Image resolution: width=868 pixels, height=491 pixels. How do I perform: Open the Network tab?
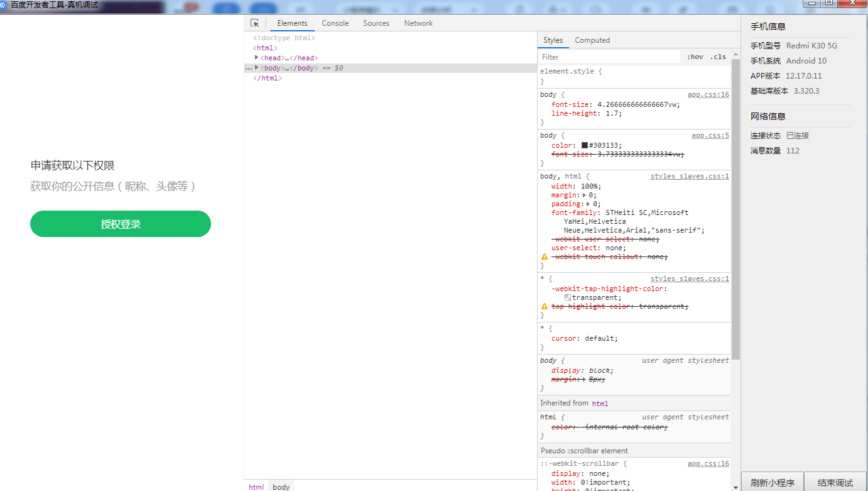[418, 23]
